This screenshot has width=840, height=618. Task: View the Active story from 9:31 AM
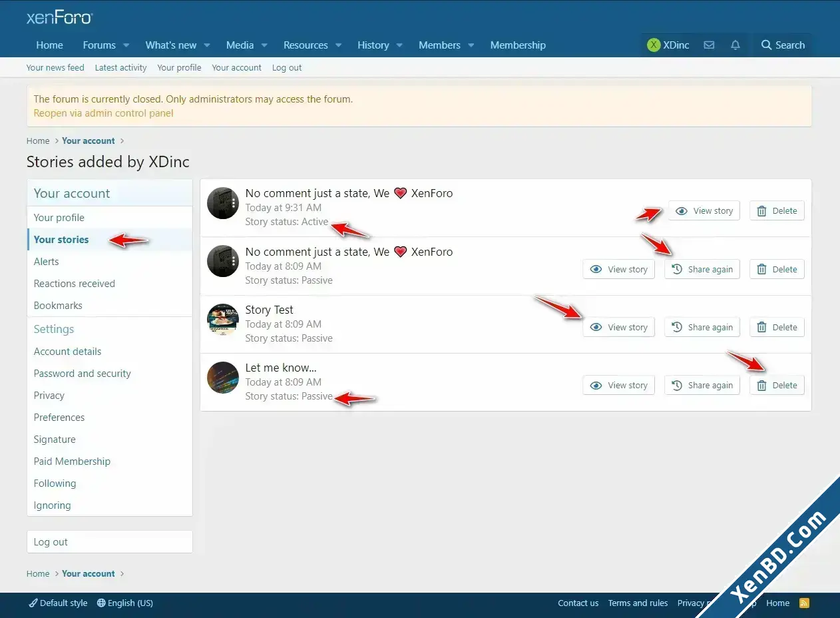click(704, 211)
